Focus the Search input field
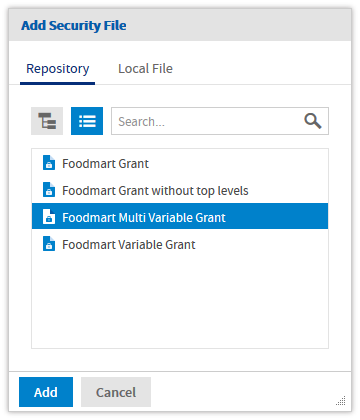Screen dimensions: 360x420 pos(220,121)
